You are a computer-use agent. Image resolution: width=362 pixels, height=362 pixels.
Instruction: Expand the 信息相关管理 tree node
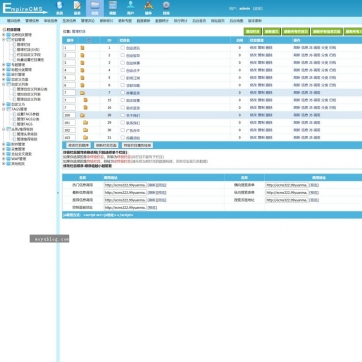(x=4, y=35)
